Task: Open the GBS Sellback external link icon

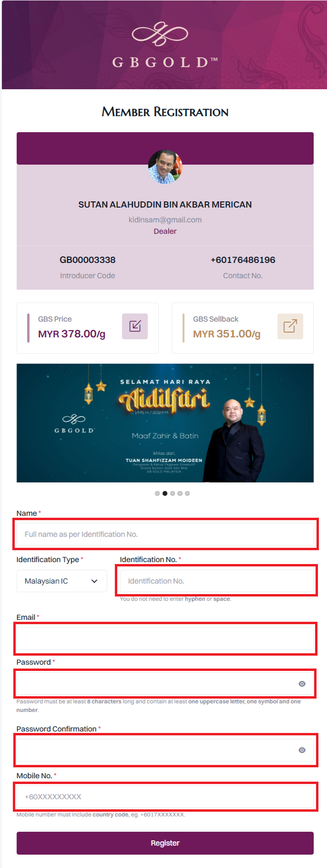Action: 290,326
